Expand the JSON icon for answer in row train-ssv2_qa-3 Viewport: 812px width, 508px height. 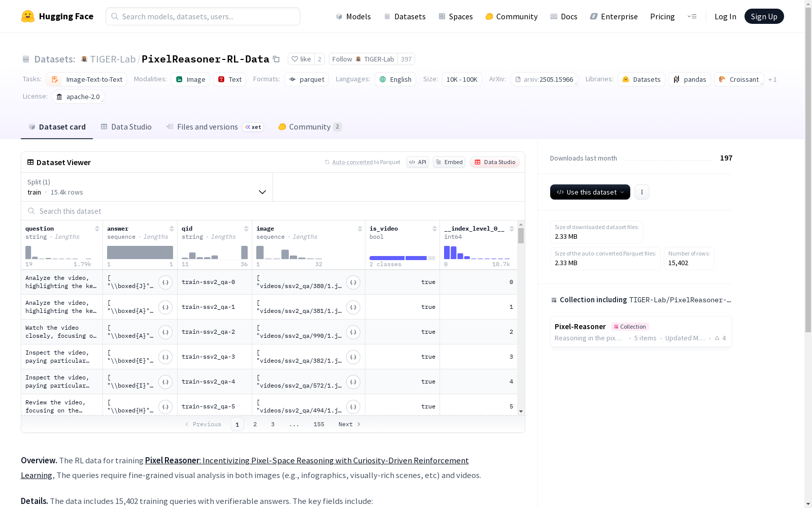click(165, 357)
